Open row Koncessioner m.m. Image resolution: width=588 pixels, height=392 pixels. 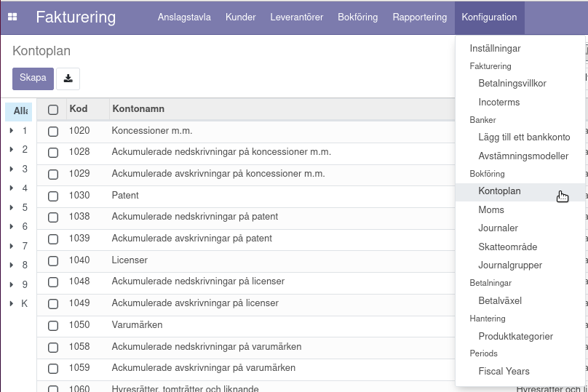point(152,130)
